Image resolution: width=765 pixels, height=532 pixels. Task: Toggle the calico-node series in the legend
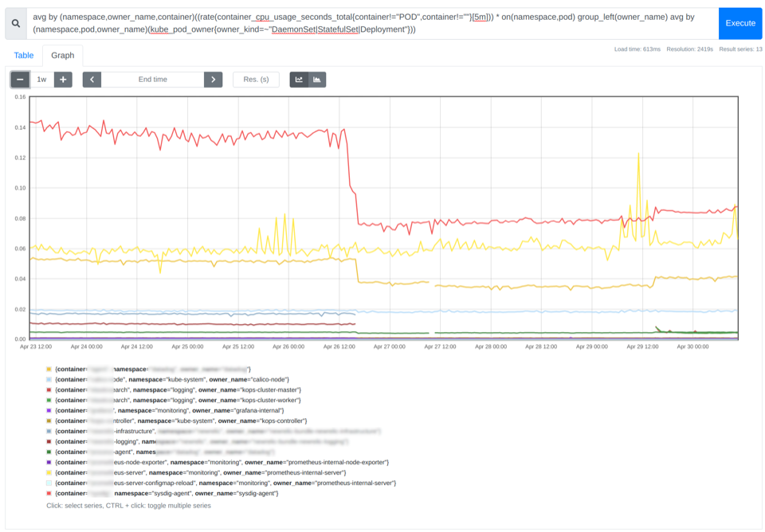[159, 378]
